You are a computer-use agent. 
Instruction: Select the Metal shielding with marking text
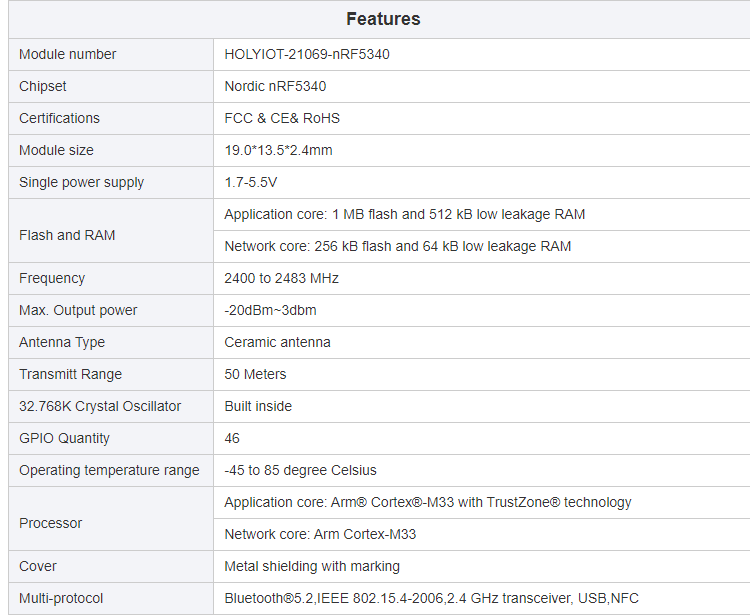point(312,566)
